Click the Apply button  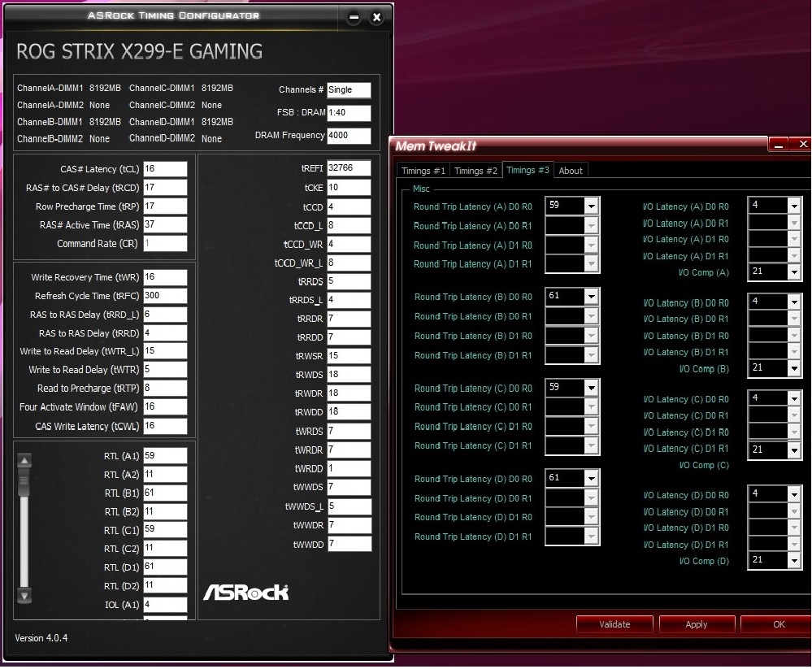click(697, 624)
